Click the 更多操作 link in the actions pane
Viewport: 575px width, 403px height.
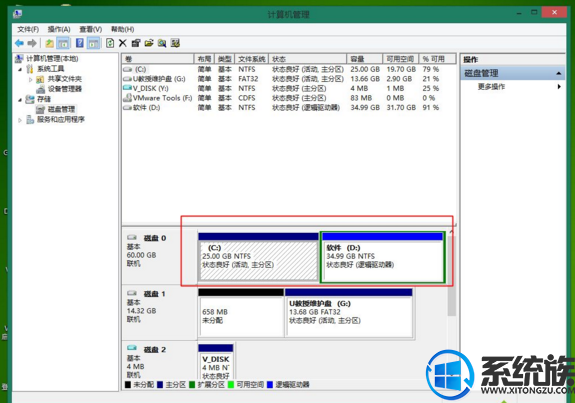coord(491,87)
